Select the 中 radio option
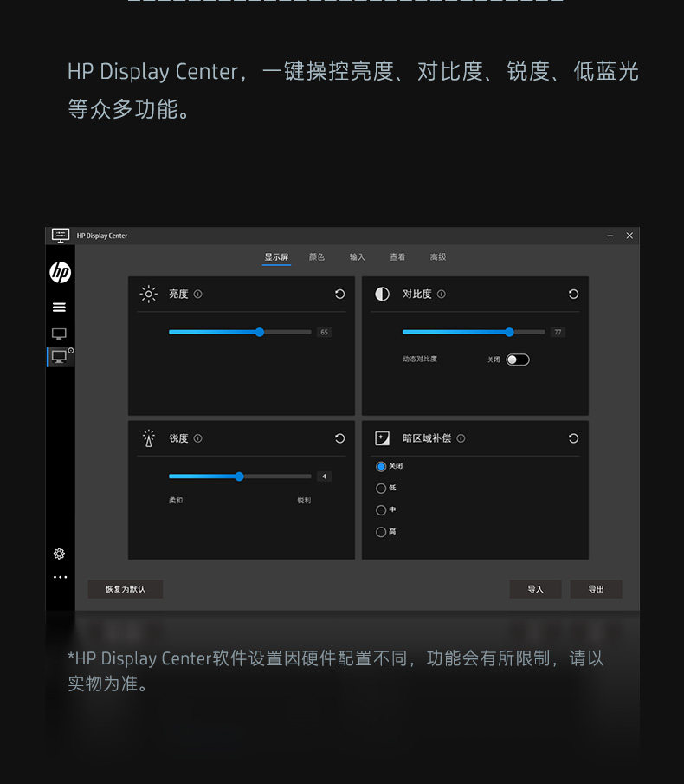Image resolution: width=684 pixels, height=784 pixels. pyautogui.click(x=381, y=510)
